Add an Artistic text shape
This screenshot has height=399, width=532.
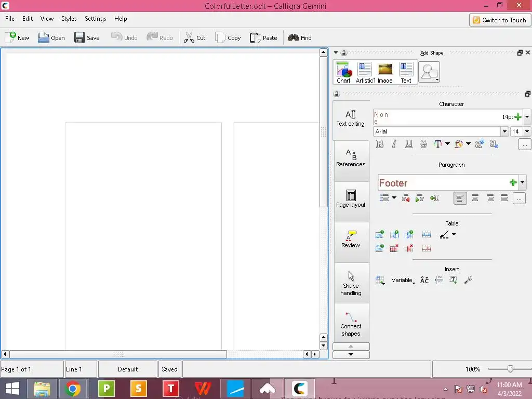pyautogui.click(x=365, y=73)
